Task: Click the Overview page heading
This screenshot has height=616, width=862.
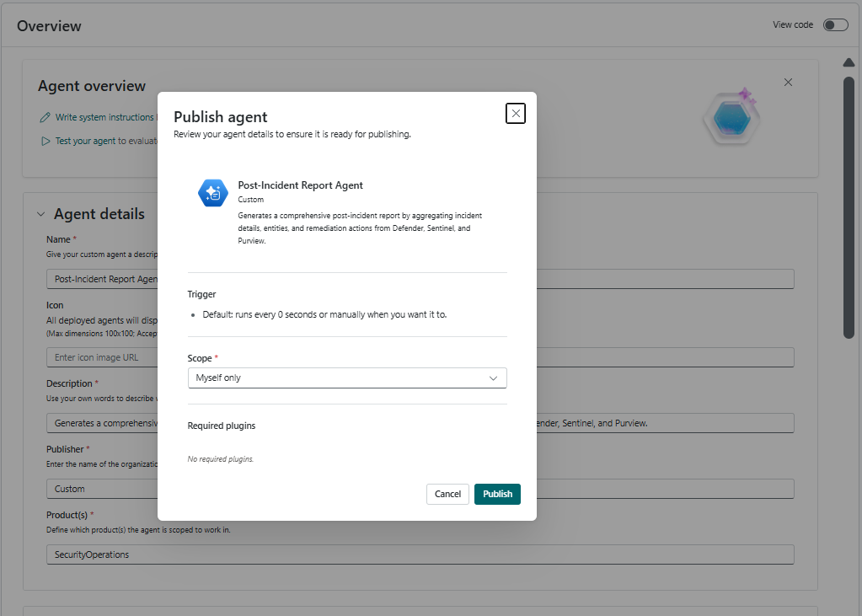Action: (49, 26)
